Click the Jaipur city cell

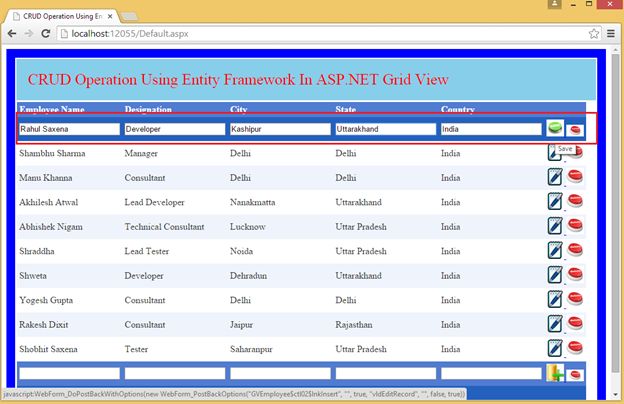[241, 324]
